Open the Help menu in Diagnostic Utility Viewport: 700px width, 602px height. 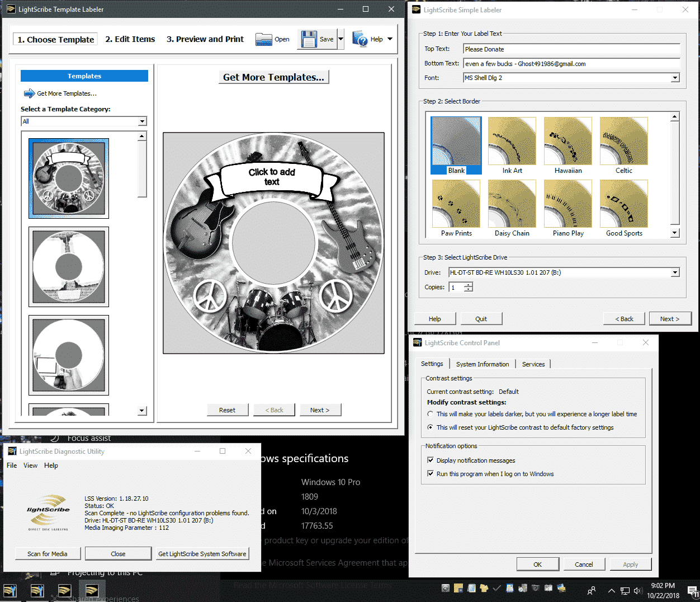[51, 465]
